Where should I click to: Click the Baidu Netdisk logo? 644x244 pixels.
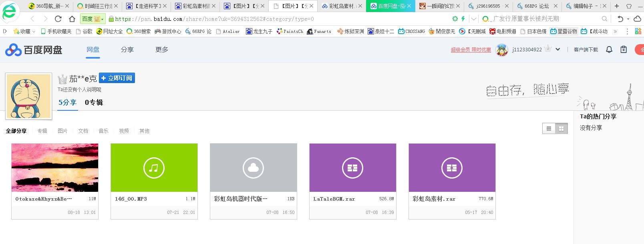coord(34,50)
